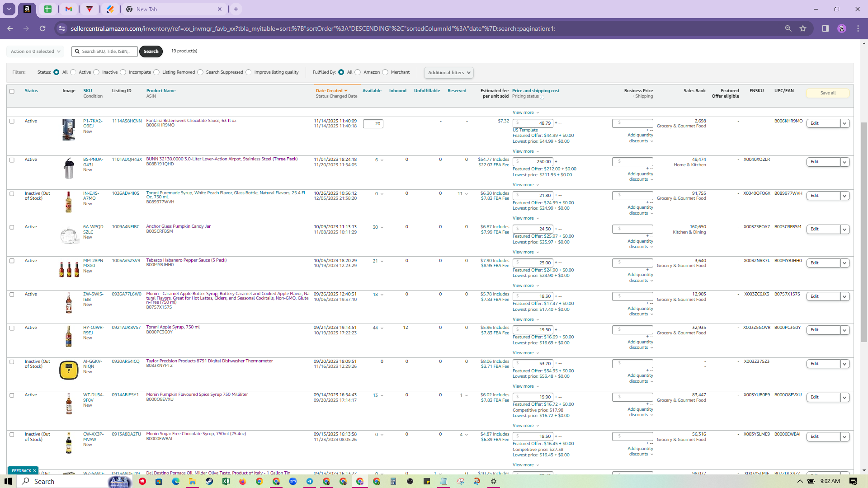This screenshot has height=488, width=868.
Task: View site information icon in address bar
Action: tap(62, 28)
